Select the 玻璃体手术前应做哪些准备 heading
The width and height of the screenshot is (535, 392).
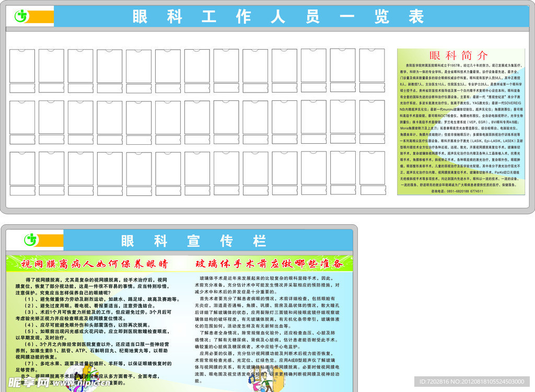click(269, 263)
